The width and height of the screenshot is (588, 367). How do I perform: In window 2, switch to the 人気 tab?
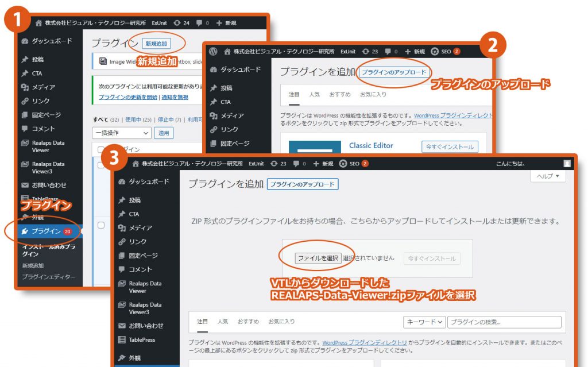pyautogui.click(x=314, y=94)
